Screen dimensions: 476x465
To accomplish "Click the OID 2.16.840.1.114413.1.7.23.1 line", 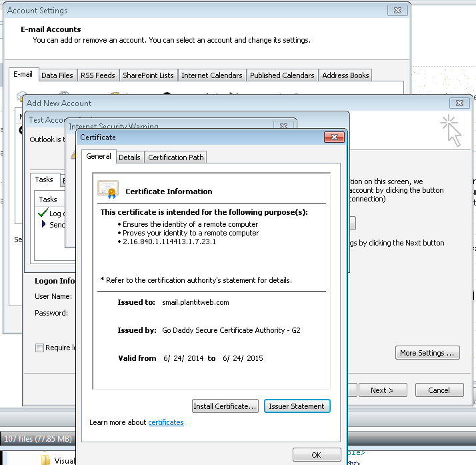I will (x=169, y=242).
